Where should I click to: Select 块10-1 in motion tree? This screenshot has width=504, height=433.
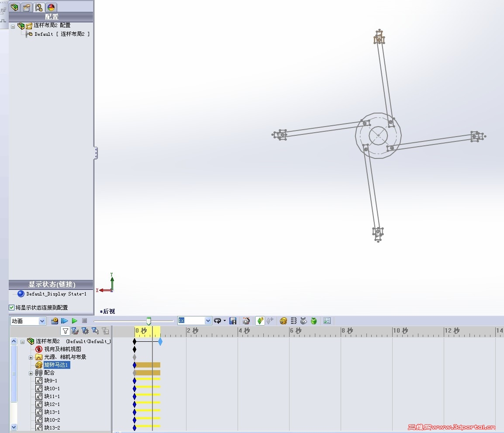(x=52, y=388)
